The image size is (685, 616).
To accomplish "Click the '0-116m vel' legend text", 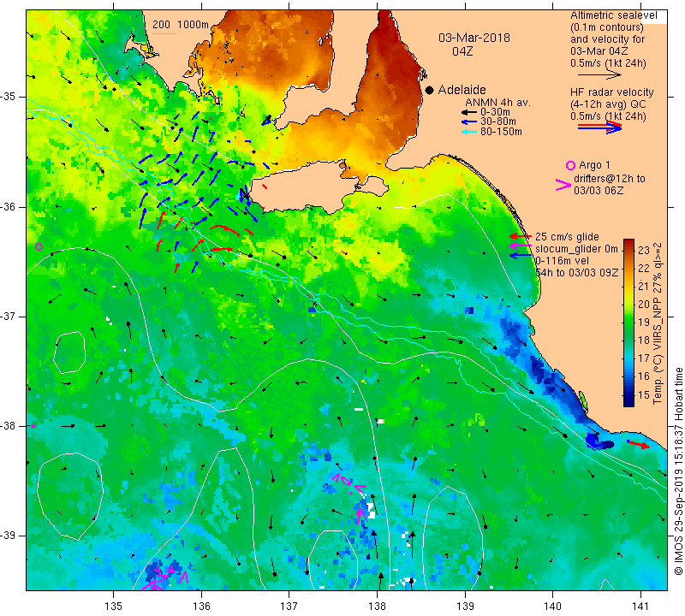I will click(x=563, y=261).
